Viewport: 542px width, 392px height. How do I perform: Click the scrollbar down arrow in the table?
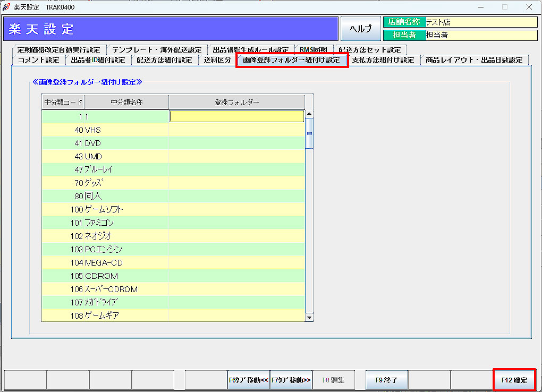[x=309, y=317]
